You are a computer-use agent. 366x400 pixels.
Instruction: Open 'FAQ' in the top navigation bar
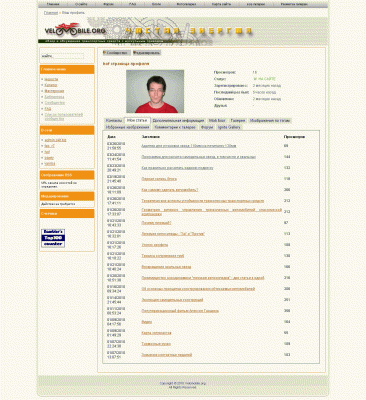click(x=132, y=5)
